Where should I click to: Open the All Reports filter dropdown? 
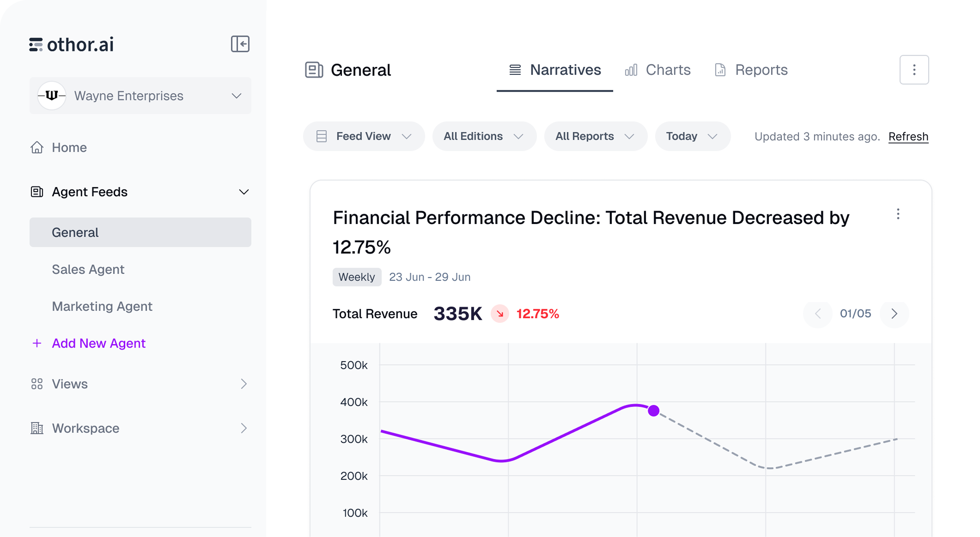595,136
